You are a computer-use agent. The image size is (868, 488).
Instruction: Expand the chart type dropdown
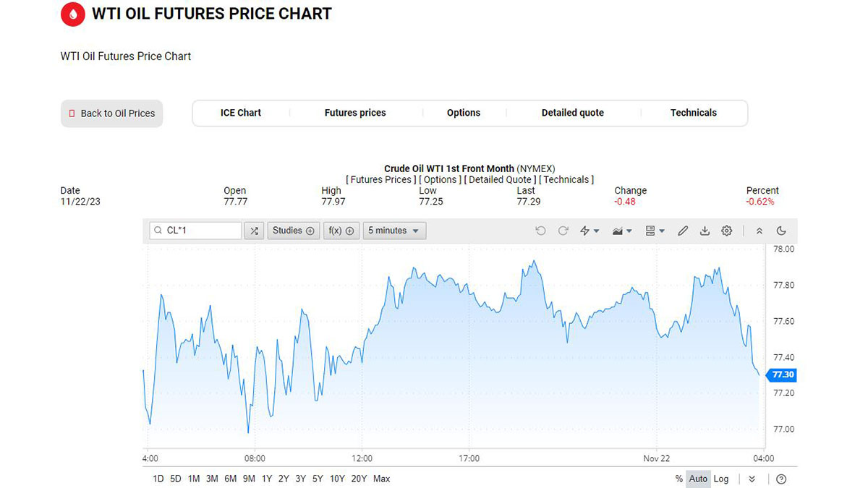coord(622,231)
